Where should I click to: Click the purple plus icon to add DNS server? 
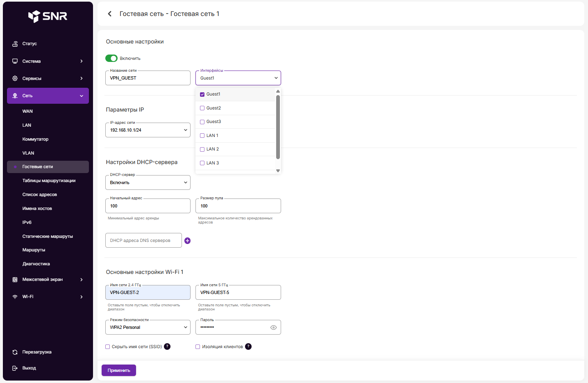point(187,241)
